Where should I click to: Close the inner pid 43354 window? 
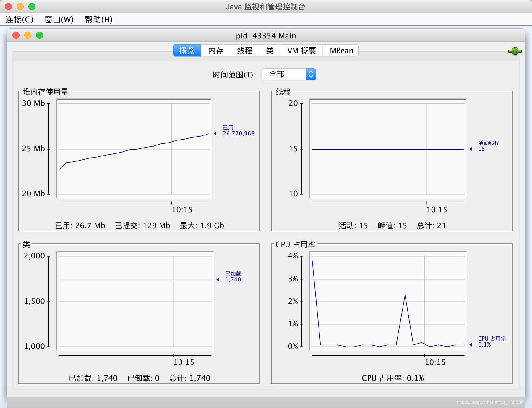(x=16, y=35)
